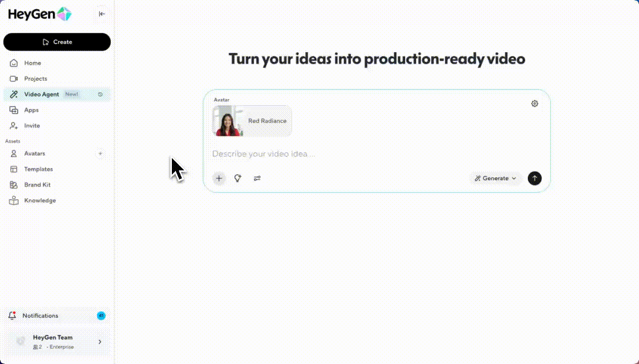Go to Projects in the sidebar
Image resolution: width=639 pixels, height=364 pixels.
tap(35, 79)
